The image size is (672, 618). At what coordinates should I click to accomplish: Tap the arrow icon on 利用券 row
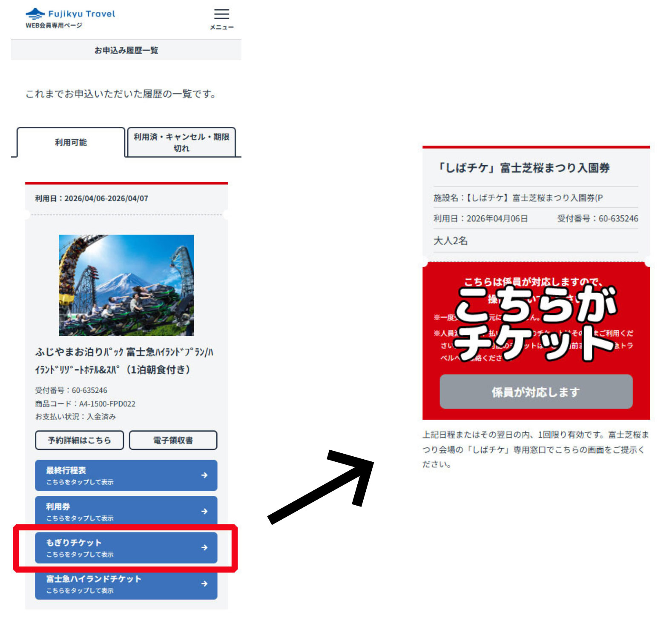204,511
